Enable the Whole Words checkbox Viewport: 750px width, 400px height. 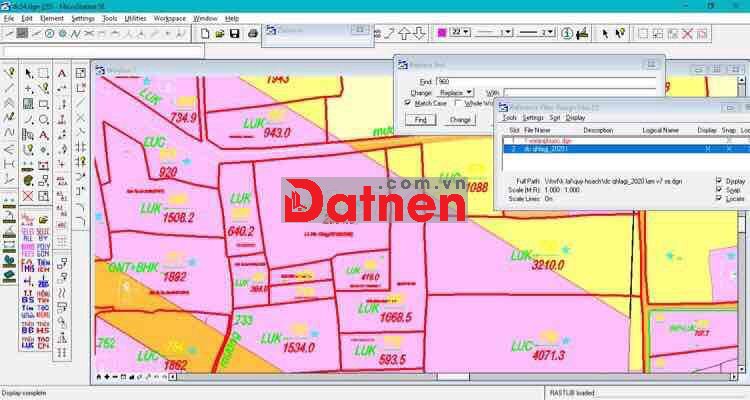coord(458,102)
